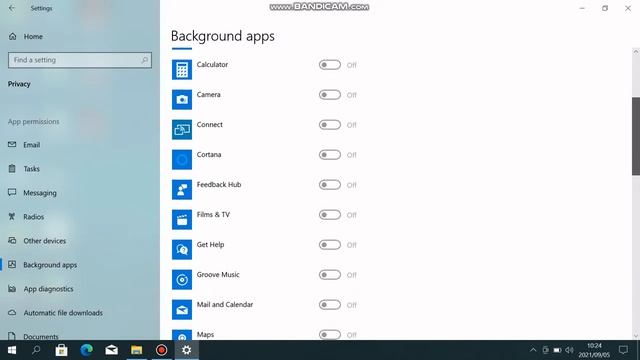Open the Windows Start menu
The width and height of the screenshot is (640, 360).
11,350
